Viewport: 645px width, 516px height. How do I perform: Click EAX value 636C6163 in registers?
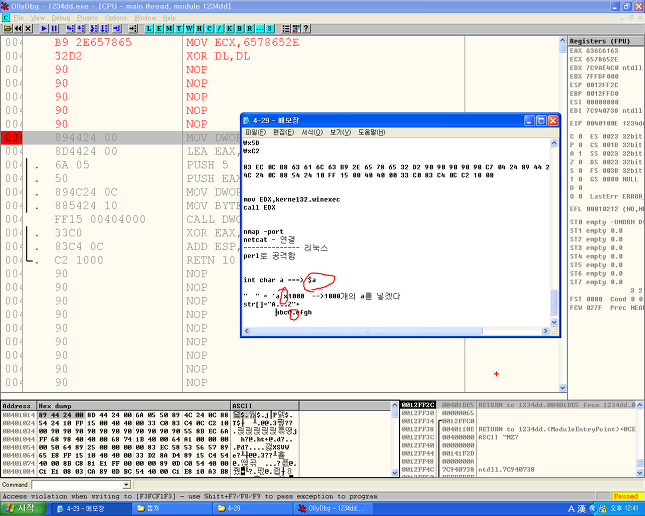pos(602,51)
